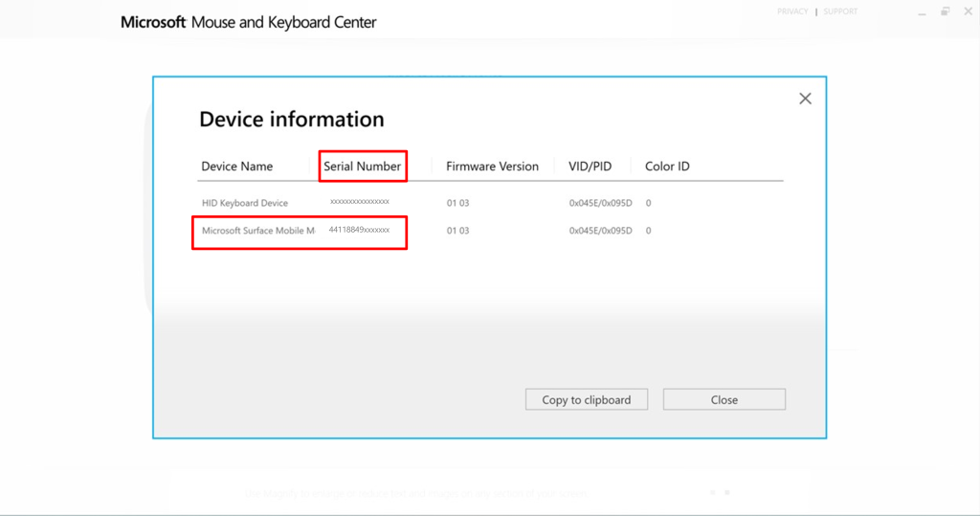The height and width of the screenshot is (516, 980).
Task: Open the PRIVACY link
Action: click(792, 11)
